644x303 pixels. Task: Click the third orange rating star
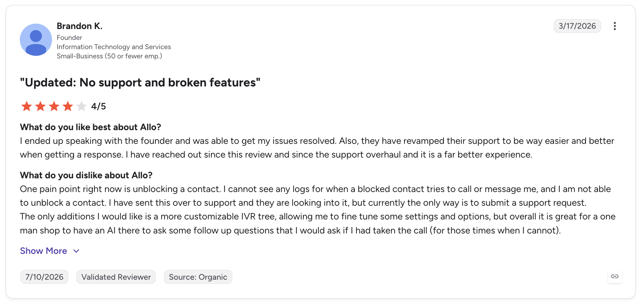click(x=54, y=106)
